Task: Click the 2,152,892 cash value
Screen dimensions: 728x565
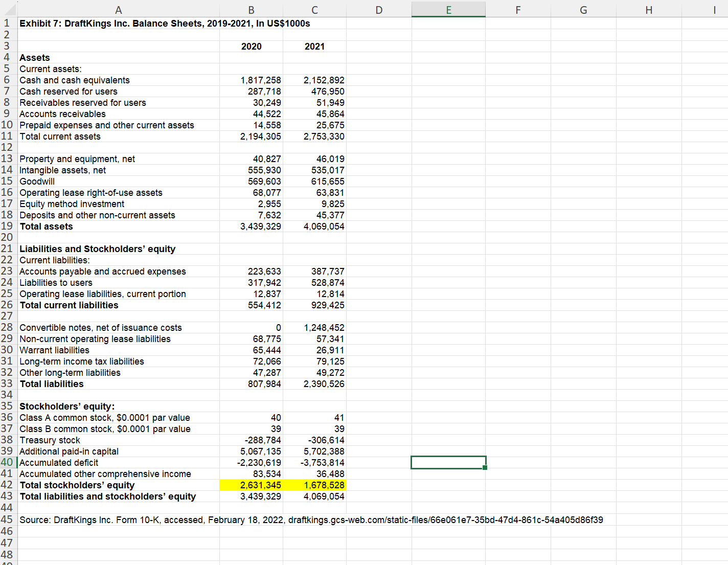Action: click(x=324, y=80)
